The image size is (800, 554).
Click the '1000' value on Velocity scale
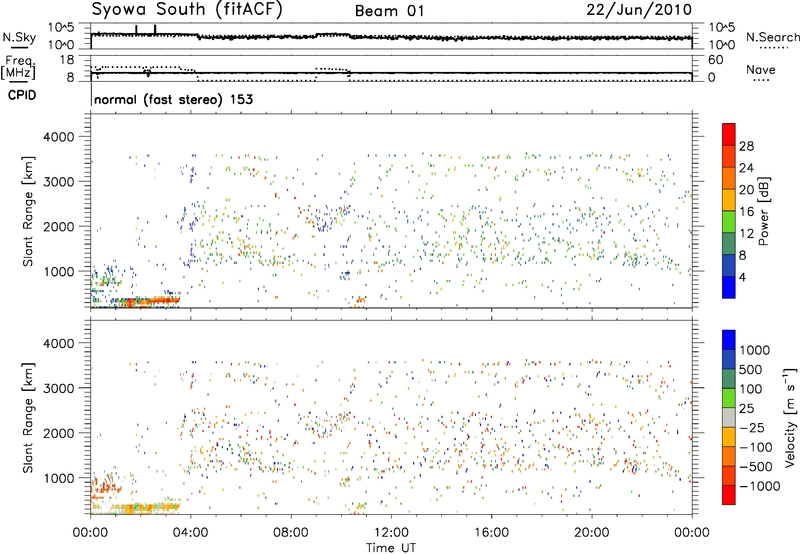point(755,350)
